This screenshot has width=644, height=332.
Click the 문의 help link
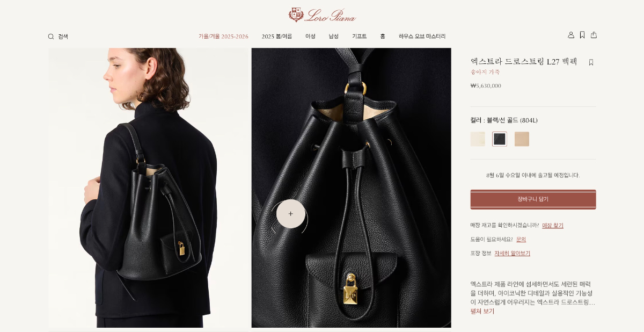[521, 240]
